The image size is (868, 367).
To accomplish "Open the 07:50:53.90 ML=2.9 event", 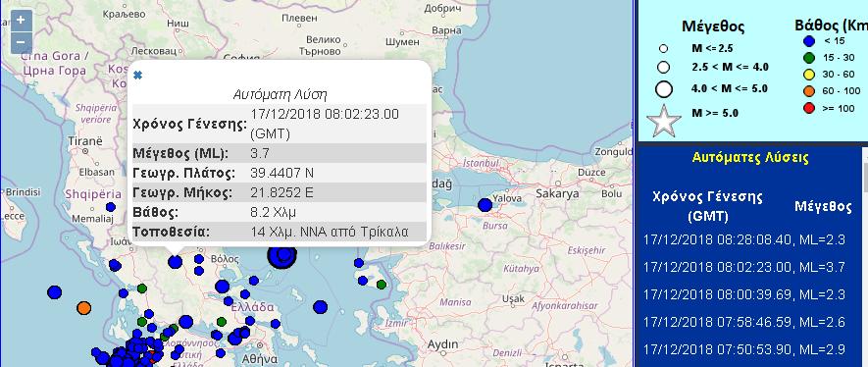I will [x=744, y=350].
